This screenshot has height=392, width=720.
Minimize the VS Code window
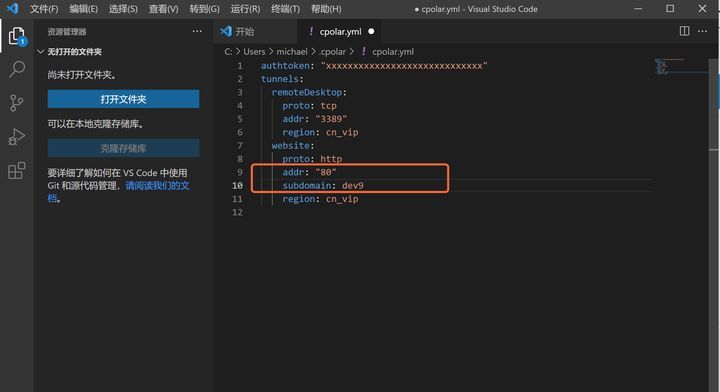point(638,9)
